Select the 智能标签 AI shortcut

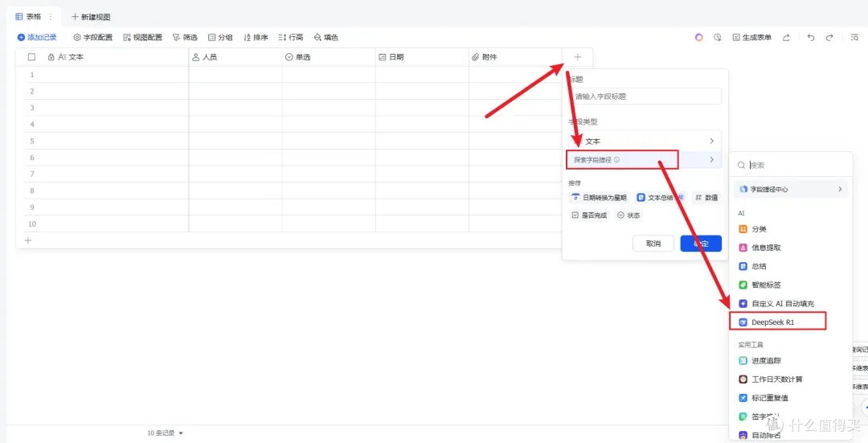(x=791, y=285)
